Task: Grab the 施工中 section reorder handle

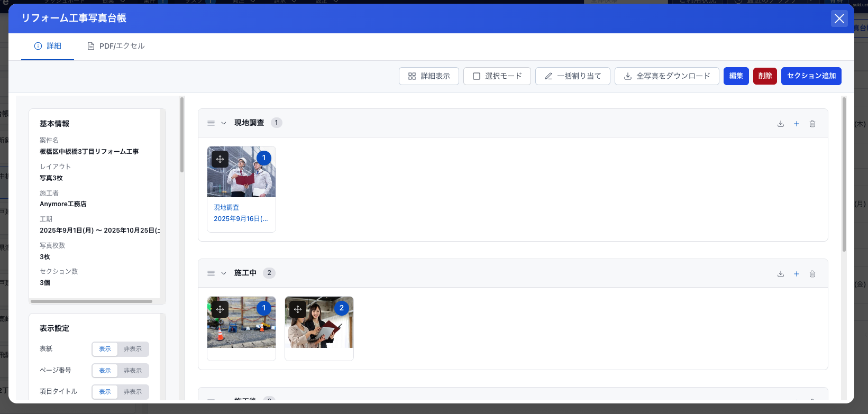Action: click(211, 273)
